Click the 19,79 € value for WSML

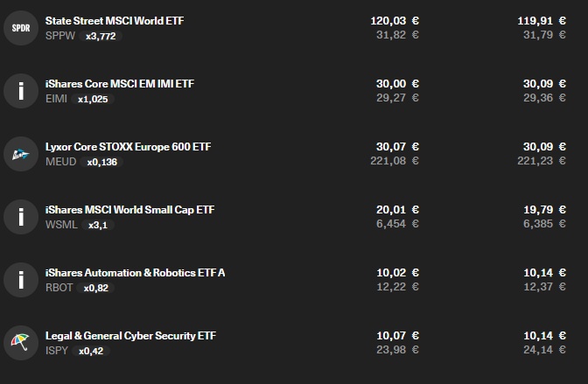pyautogui.click(x=544, y=210)
